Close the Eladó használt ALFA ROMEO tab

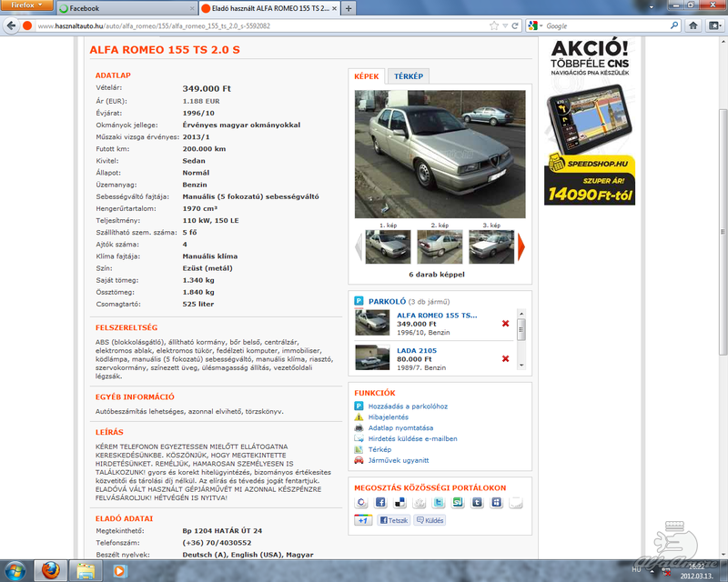tap(334, 8)
